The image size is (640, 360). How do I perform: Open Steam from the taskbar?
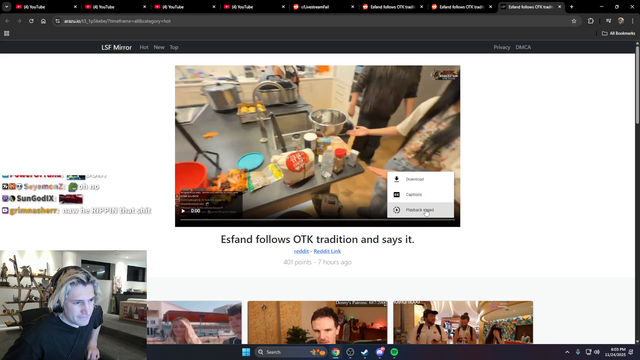[x=364, y=352]
